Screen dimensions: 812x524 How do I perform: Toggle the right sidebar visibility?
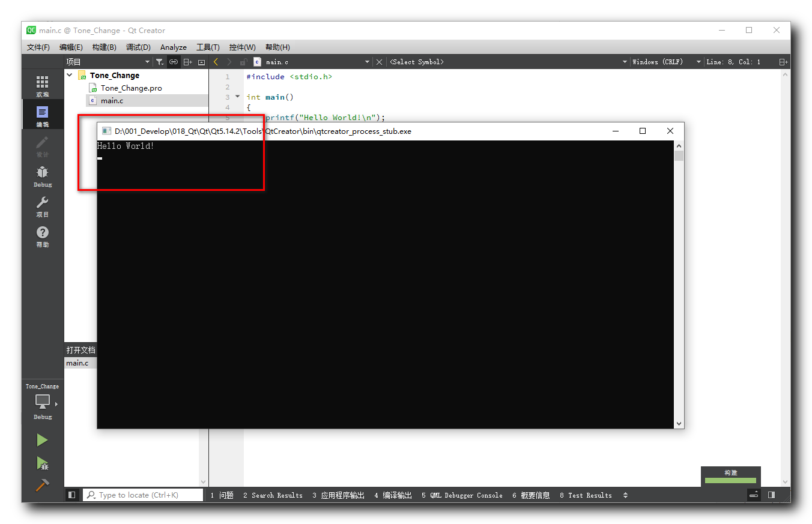point(772,495)
